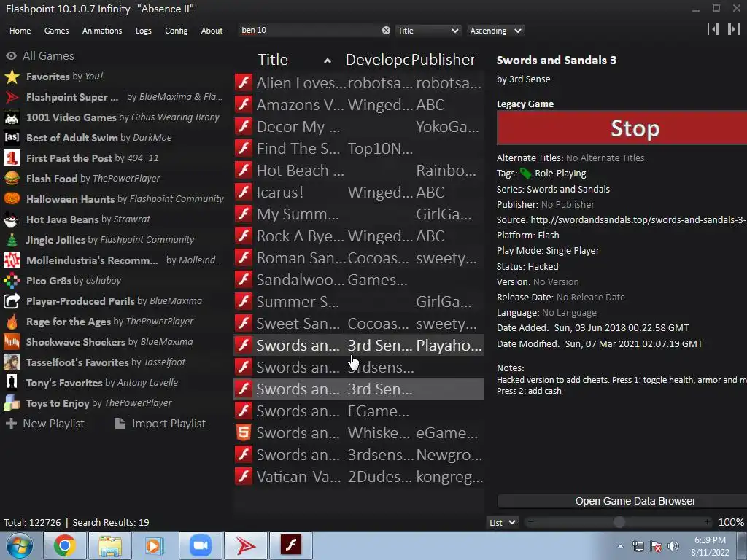Click Open Game Data Browser button
Screen dimensions: 747x560
point(622,501)
